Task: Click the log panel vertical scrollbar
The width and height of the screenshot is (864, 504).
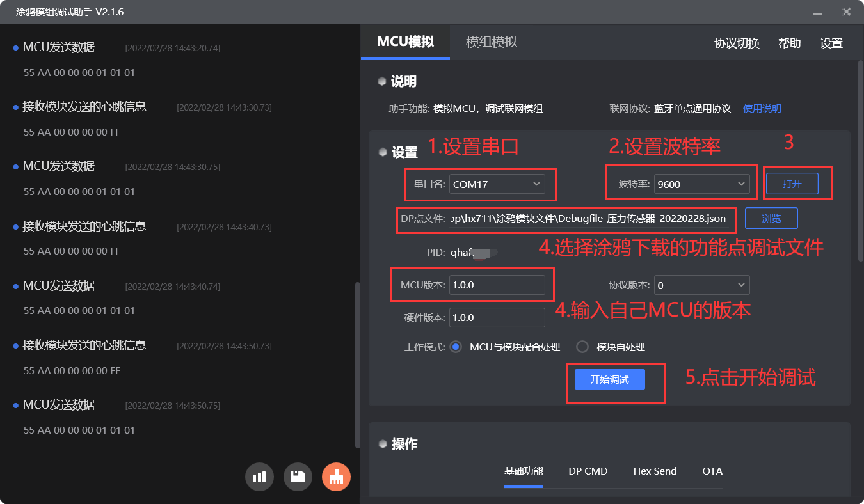Action: [x=357, y=365]
